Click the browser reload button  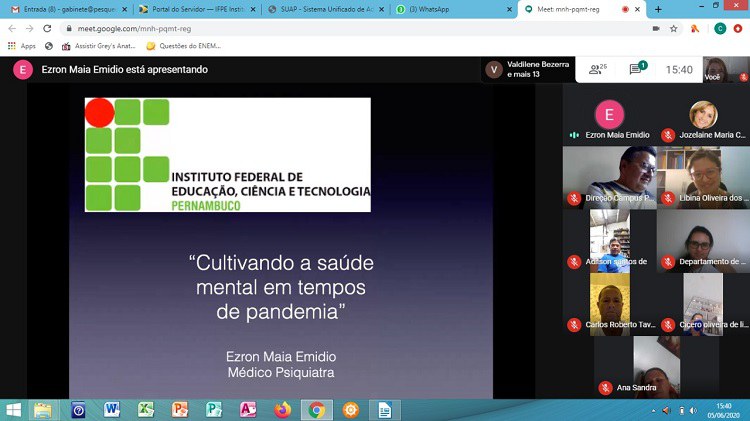tap(44, 28)
